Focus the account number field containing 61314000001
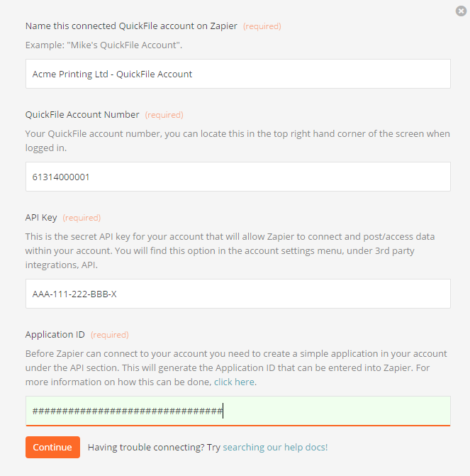This screenshot has width=470, height=476. click(x=238, y=177)
